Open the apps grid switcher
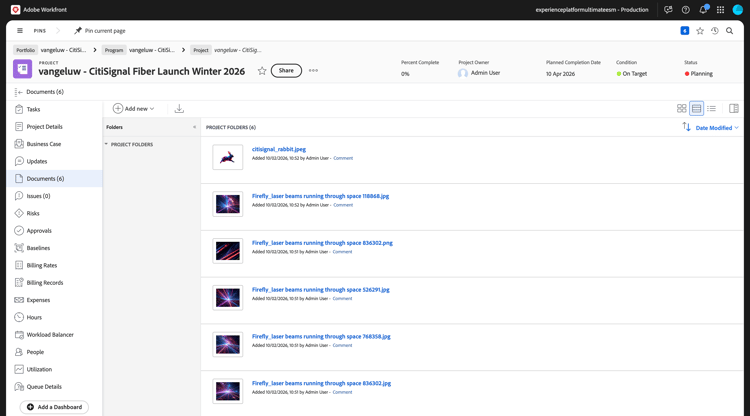The width and height of the screenshot is (750, 416). (x=720, y=10)
